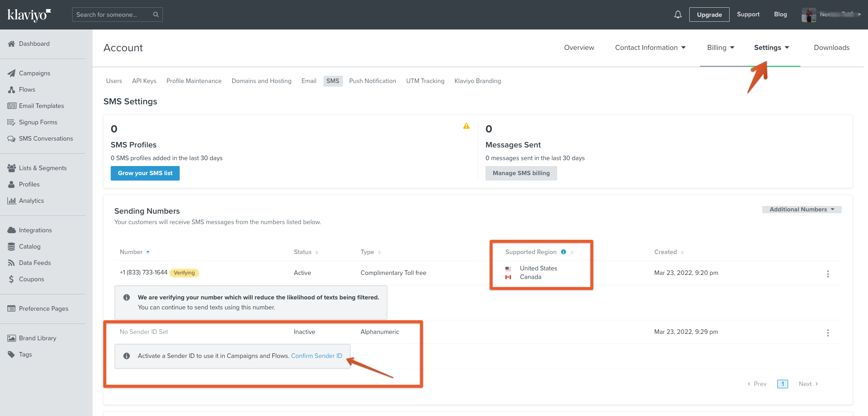Open the Blog link
The height and width of the screenshot is (416, 868).
coord(780,15)
